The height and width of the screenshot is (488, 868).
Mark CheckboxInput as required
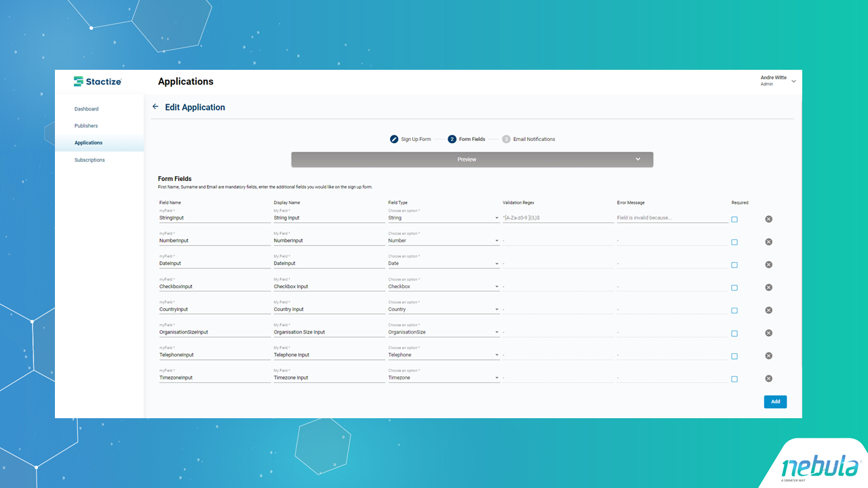click(x=734, y=287)
